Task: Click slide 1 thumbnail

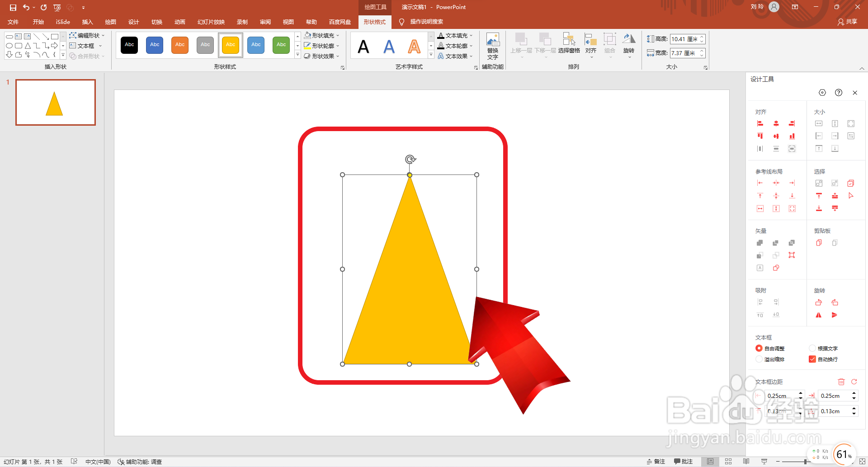Action: tap(56, 102)
